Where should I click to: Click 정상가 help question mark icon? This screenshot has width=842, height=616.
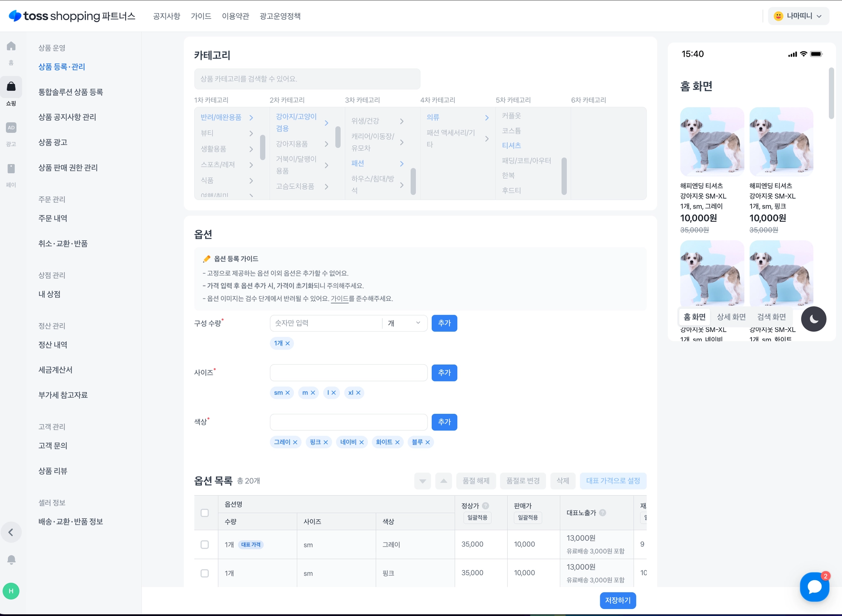[486, 506]
